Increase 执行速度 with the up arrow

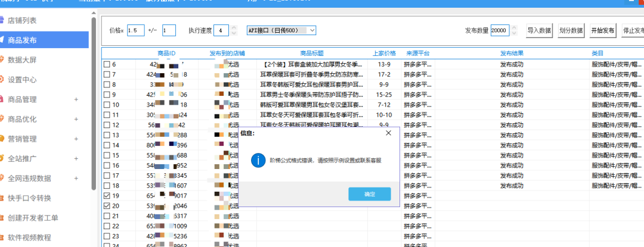pyautogui.click(x=234, y=27)
